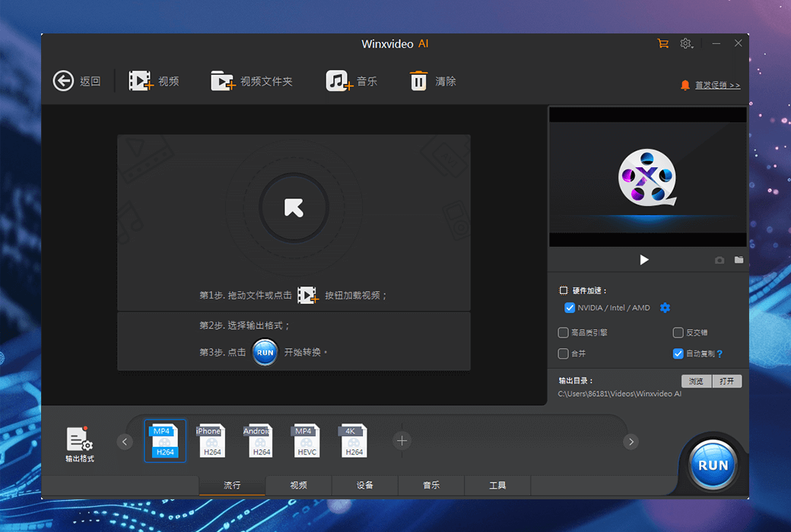
Task: Switch to the 流行 tab
Action: coord(232,485)
